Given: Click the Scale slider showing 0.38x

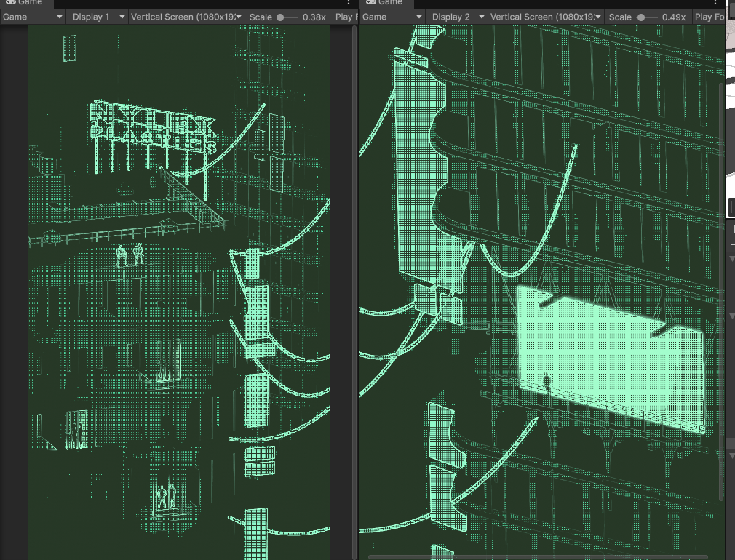Looking at the screenshot, I should (x=287, y=17).
